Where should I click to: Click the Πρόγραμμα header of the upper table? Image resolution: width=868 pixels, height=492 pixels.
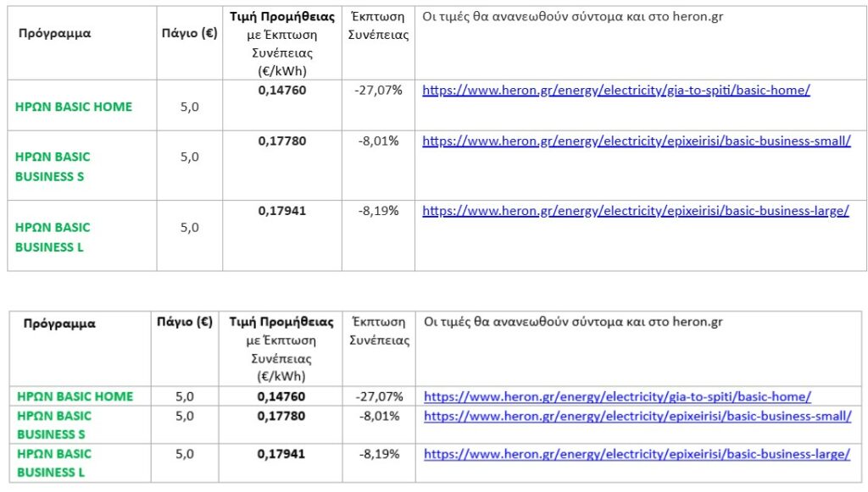(54, 34)
